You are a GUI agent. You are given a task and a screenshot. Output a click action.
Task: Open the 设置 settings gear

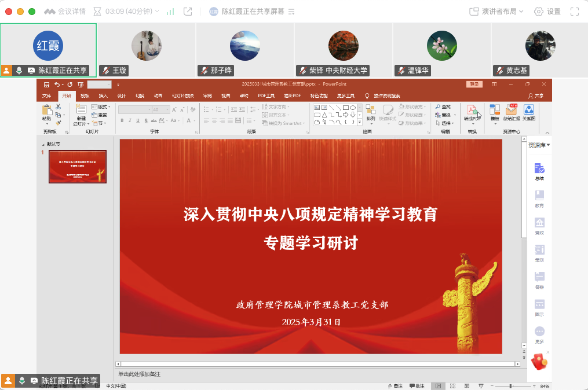pyautogui.click(x=547, y=12)
